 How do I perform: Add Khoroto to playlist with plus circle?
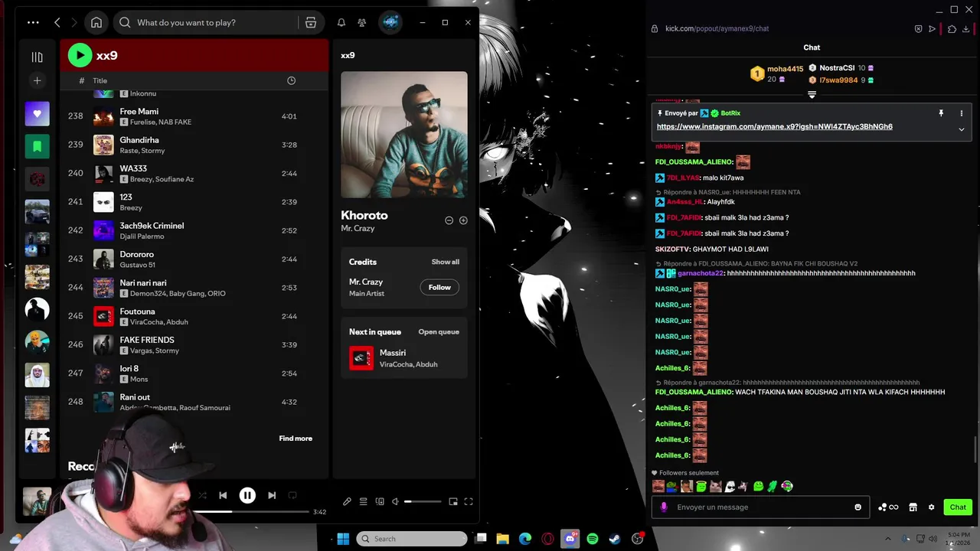463,220
